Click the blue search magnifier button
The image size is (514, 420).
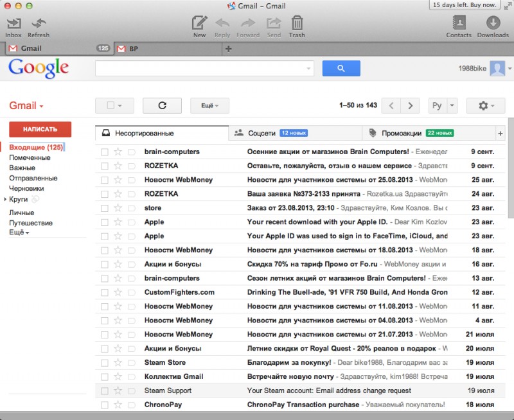(341, 68)
